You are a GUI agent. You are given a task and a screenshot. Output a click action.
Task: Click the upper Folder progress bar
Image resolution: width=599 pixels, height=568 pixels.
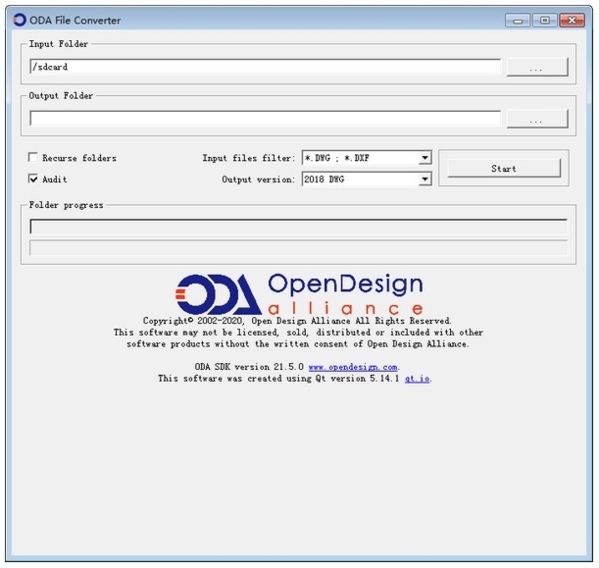(x=298, y=227)
